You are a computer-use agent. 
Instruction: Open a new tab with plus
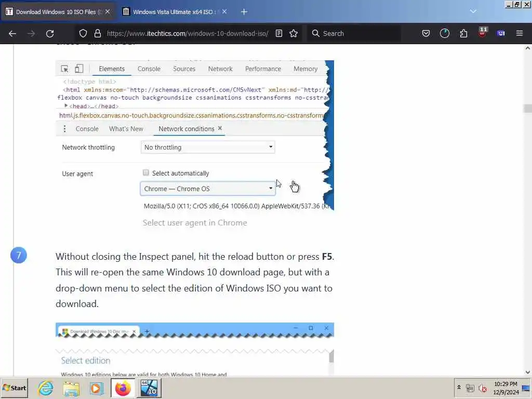click(x=244, y=12)
